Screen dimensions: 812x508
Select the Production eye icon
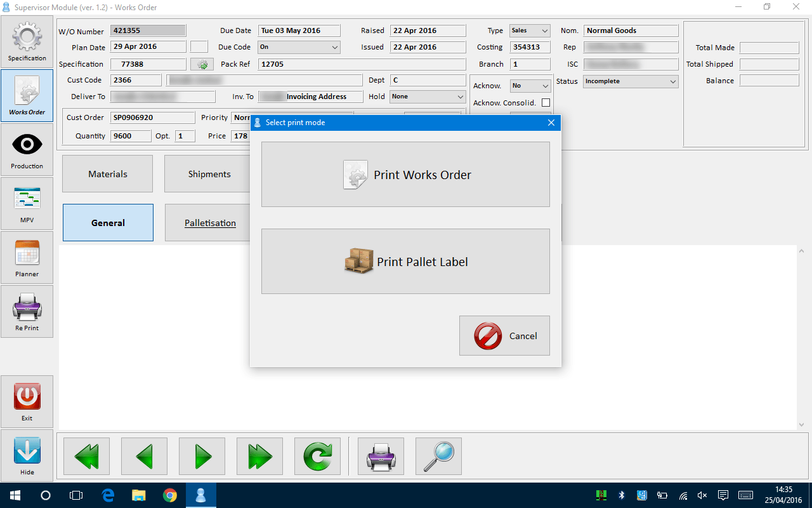tap(27, 149)
